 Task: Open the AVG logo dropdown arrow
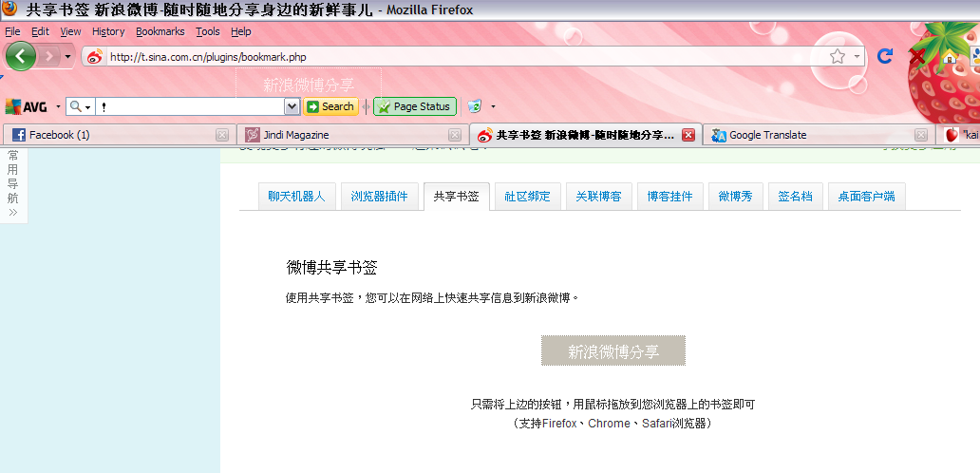pos(58,106)
